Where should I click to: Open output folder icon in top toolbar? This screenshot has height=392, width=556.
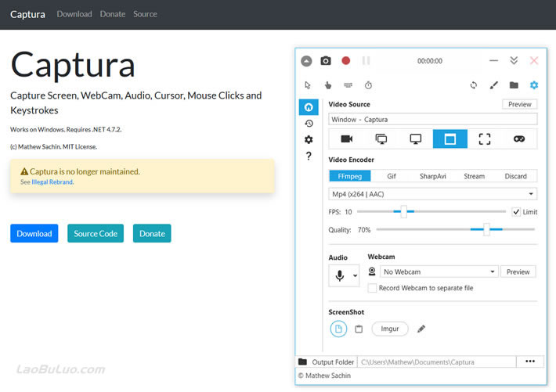click(x=514, y=85)
